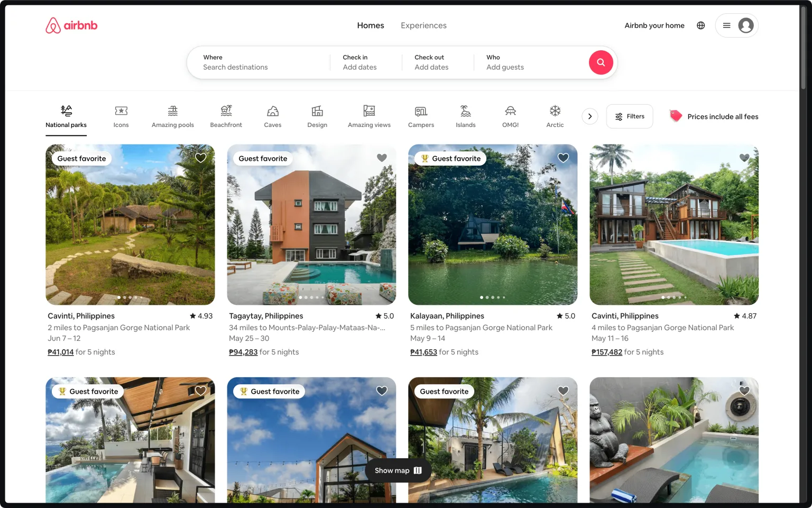
Task: Click Prices include all fees tag
Action: [714, 116]
